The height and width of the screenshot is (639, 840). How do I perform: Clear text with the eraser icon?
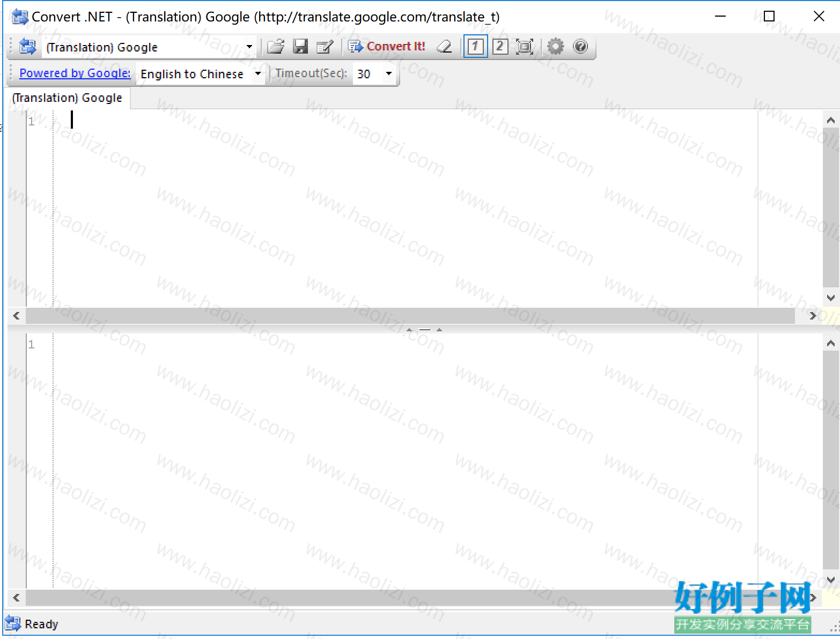tap(444, 47)
